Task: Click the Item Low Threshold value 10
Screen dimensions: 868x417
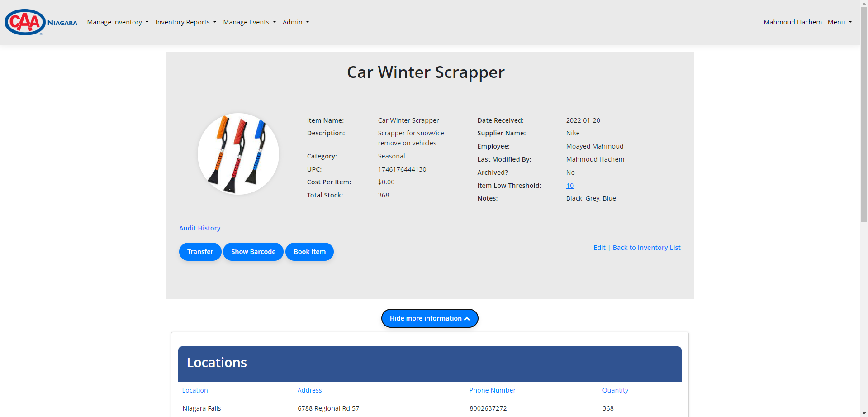Action: coord(569,186)
